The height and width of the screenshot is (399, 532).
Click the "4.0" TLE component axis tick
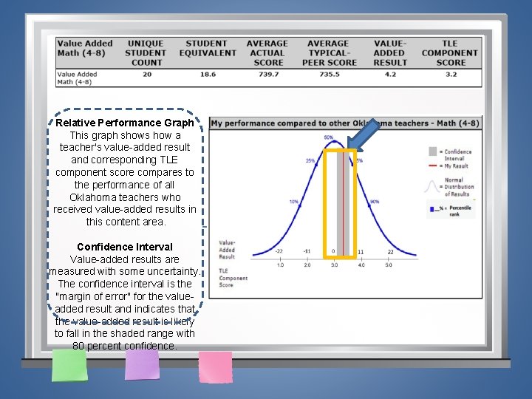pyautogui.click(x=361, y=265)
